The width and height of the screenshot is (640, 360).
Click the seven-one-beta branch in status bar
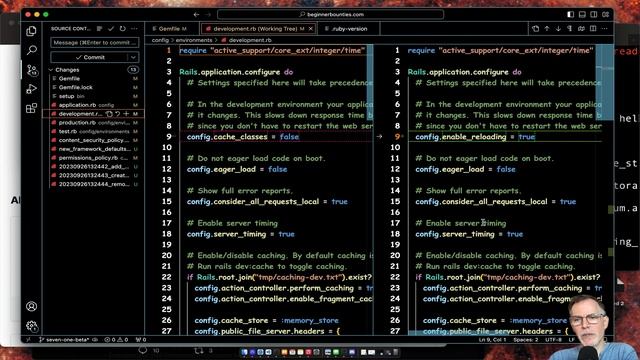click(x=64, y=340)
